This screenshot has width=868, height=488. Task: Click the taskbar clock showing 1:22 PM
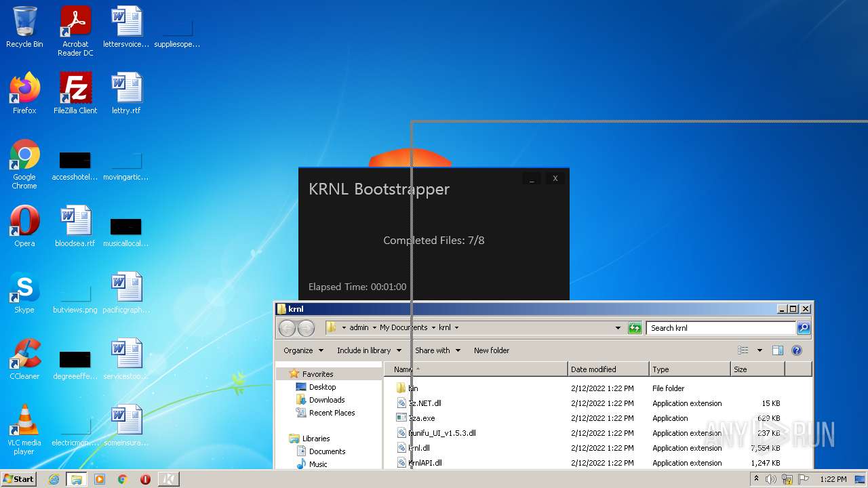pos(833,479)
